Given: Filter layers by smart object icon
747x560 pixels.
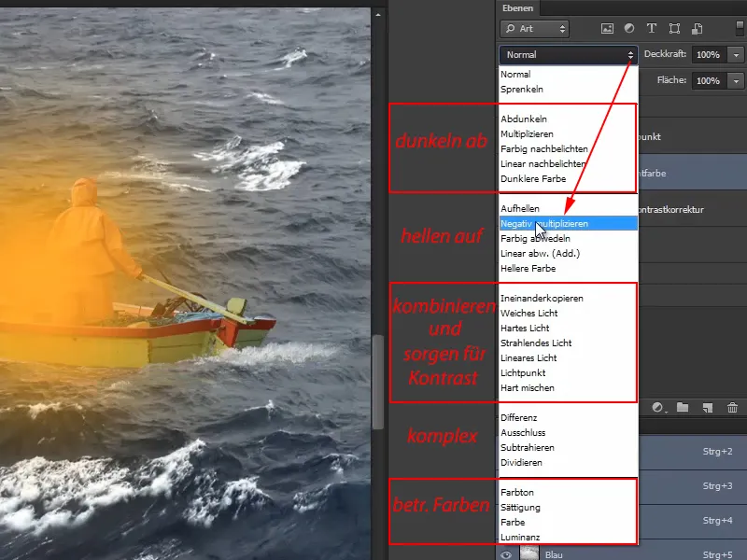Looking at the screenshot, I should 697,29.
